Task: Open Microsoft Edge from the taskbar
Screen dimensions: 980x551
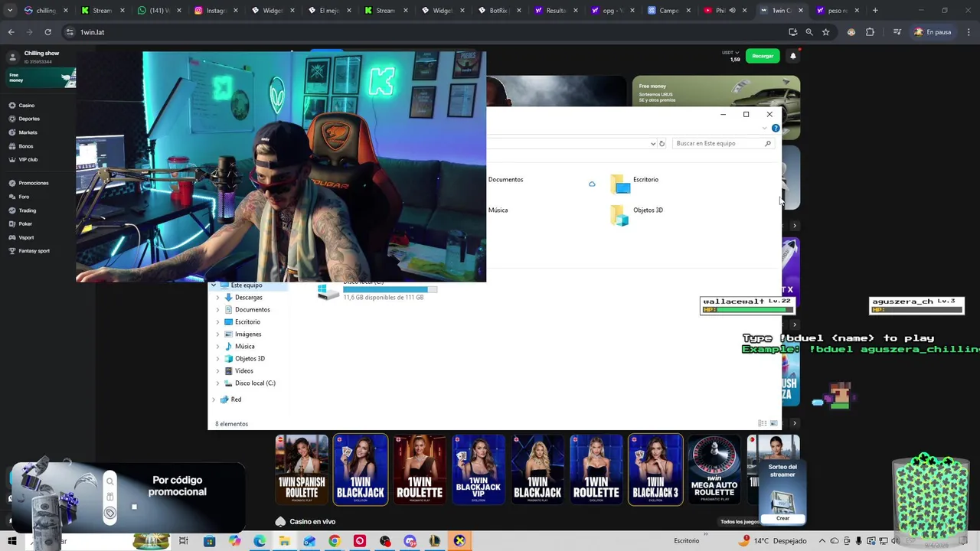Action: point(260,541)
